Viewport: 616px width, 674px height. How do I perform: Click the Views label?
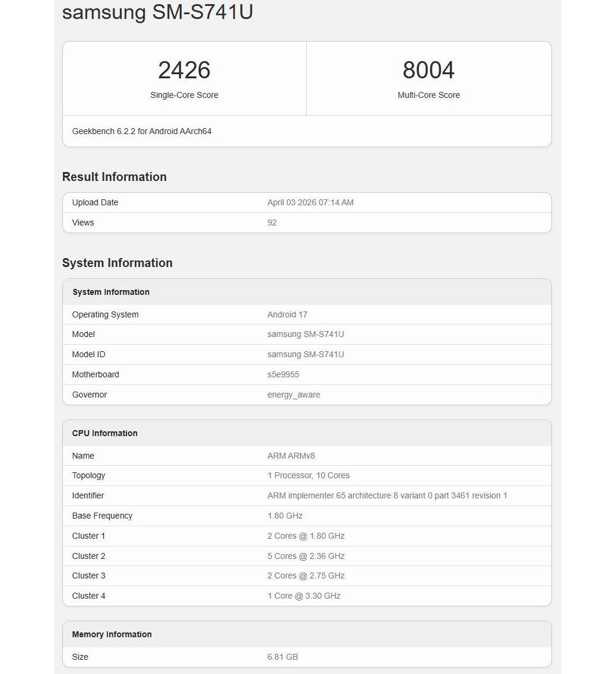click(x=83, y=222)
